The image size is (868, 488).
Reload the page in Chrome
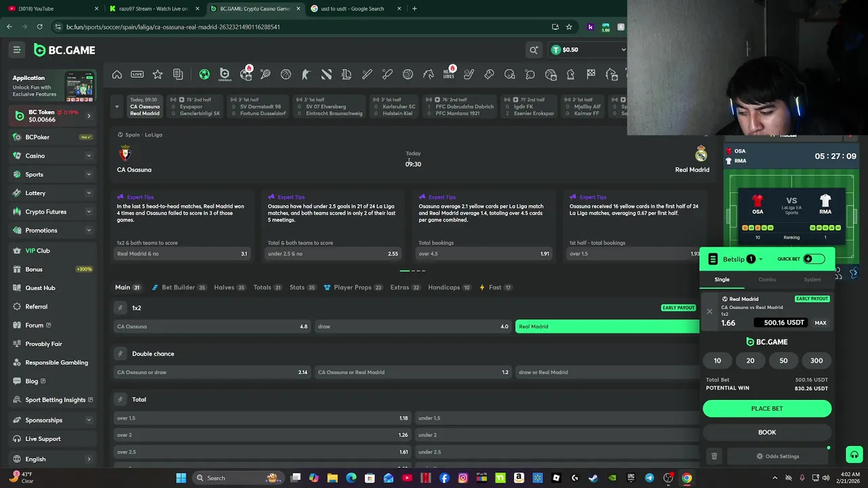39,27
